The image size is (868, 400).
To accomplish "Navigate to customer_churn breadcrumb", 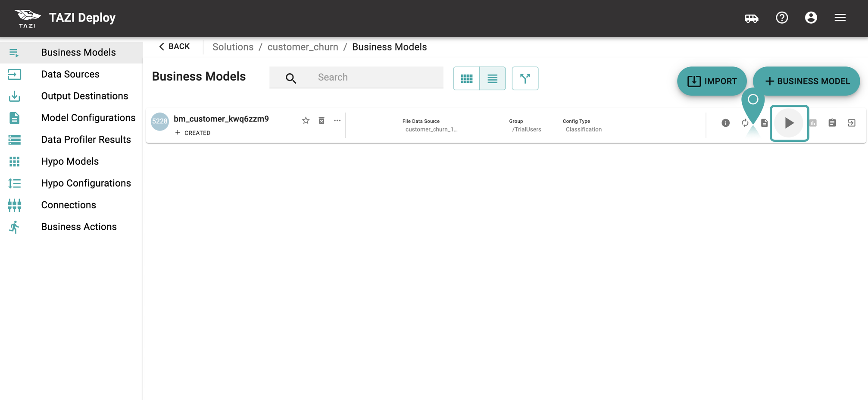I will tap(303, 47).
